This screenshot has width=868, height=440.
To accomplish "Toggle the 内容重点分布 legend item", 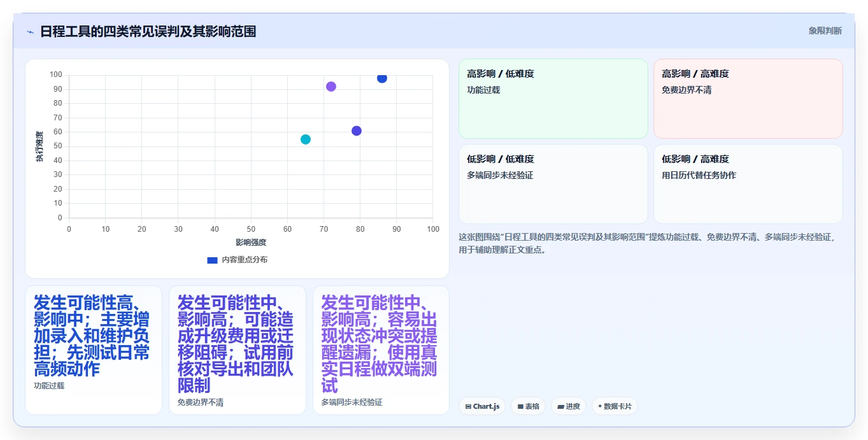I will [x=238, y=260].
